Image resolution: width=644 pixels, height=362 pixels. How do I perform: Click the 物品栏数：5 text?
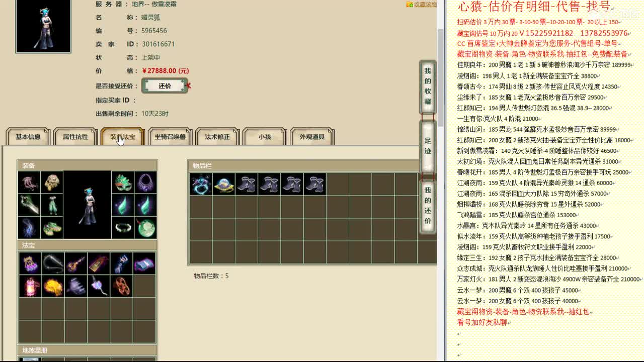click(211, 276)
